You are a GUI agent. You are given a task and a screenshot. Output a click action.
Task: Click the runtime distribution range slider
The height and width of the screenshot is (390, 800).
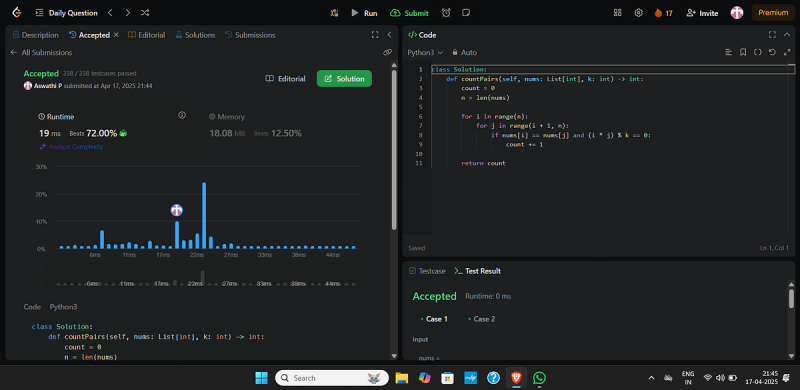[206, 279]
